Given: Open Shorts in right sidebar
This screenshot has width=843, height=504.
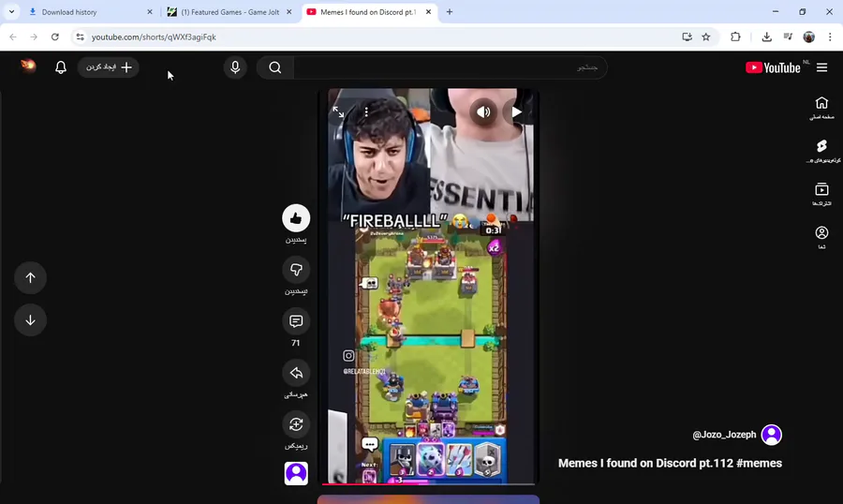Looking at the screenshot, I should 821,151.
